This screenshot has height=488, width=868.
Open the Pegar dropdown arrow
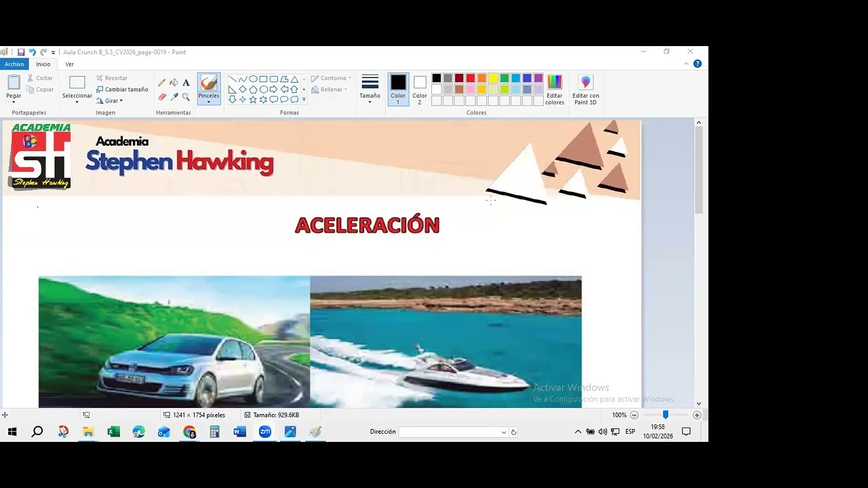(14, 102)
